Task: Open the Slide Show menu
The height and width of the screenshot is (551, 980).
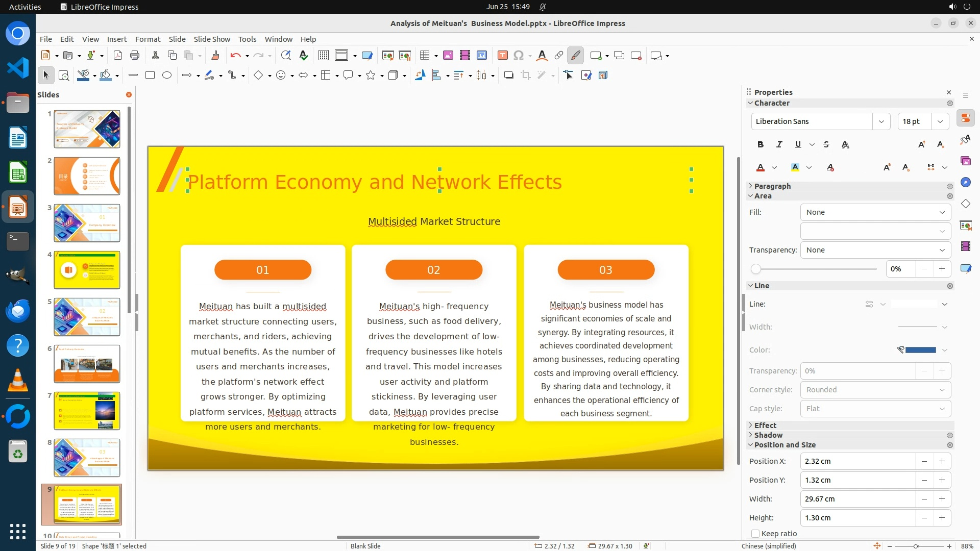Action: [212, 39]
